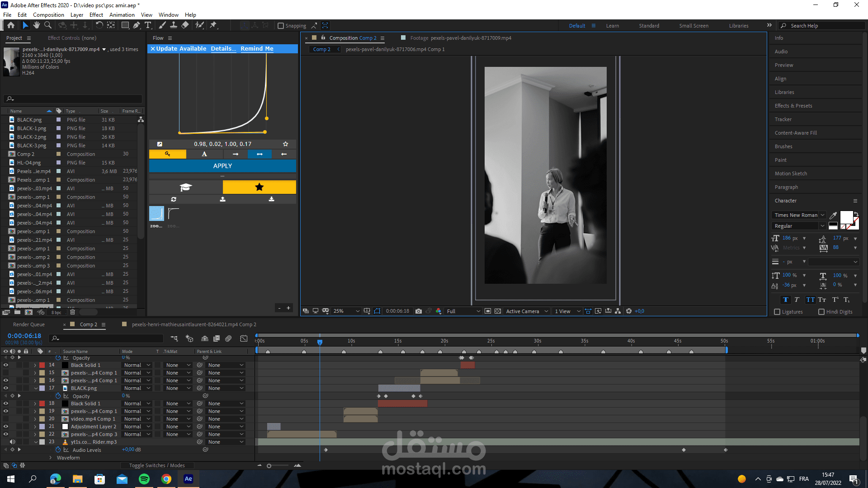The width and height of the screenshot is (868, 488).
Task: Click the snapshot camera icon in viewer
Action: (x=419, y=311)
